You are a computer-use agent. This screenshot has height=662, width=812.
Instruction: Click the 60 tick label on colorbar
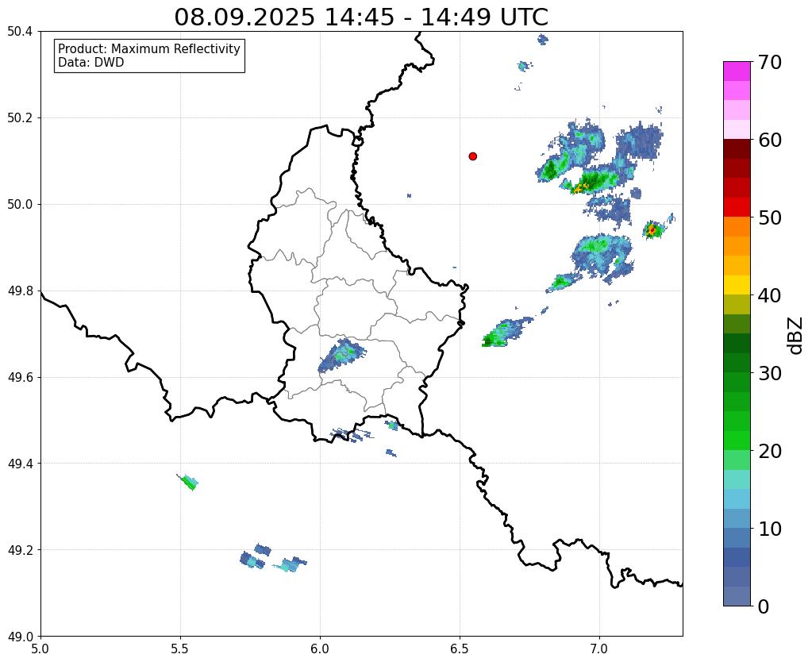tap(770, 140)
